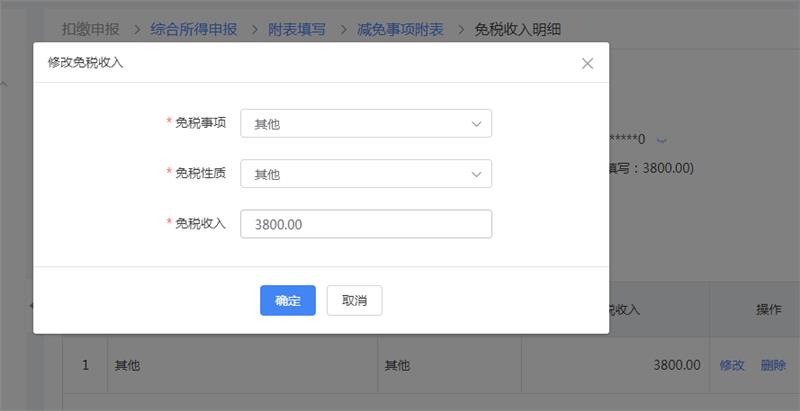Open the 免税事项 dropdown

[366, 123]
